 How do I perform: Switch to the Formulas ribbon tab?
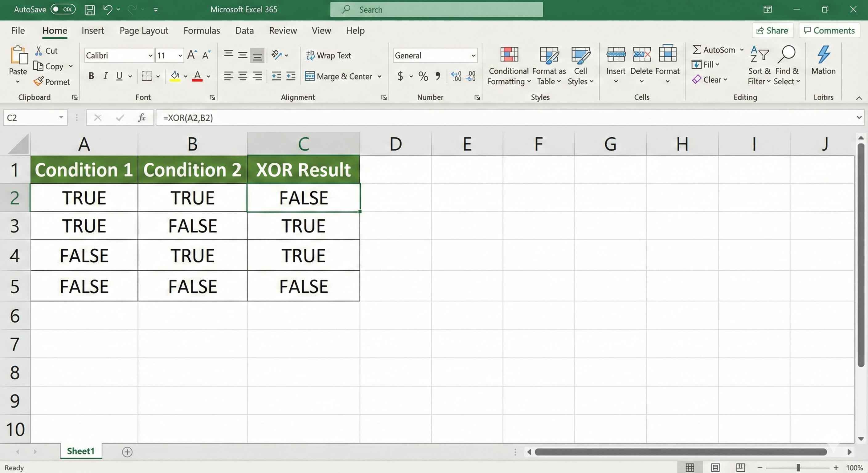pyautogui.click(x=201, y=30)
